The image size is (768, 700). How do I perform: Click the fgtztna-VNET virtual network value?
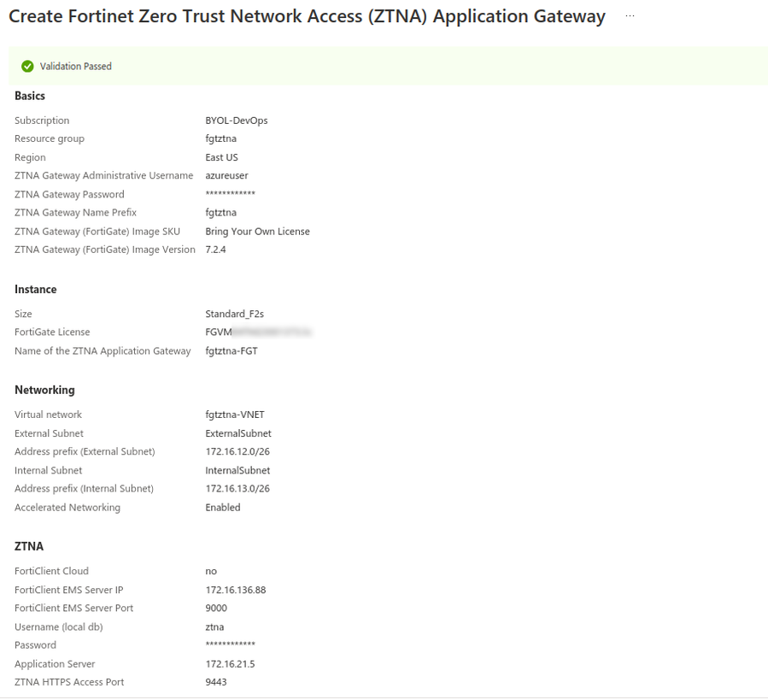coord(235,414)
